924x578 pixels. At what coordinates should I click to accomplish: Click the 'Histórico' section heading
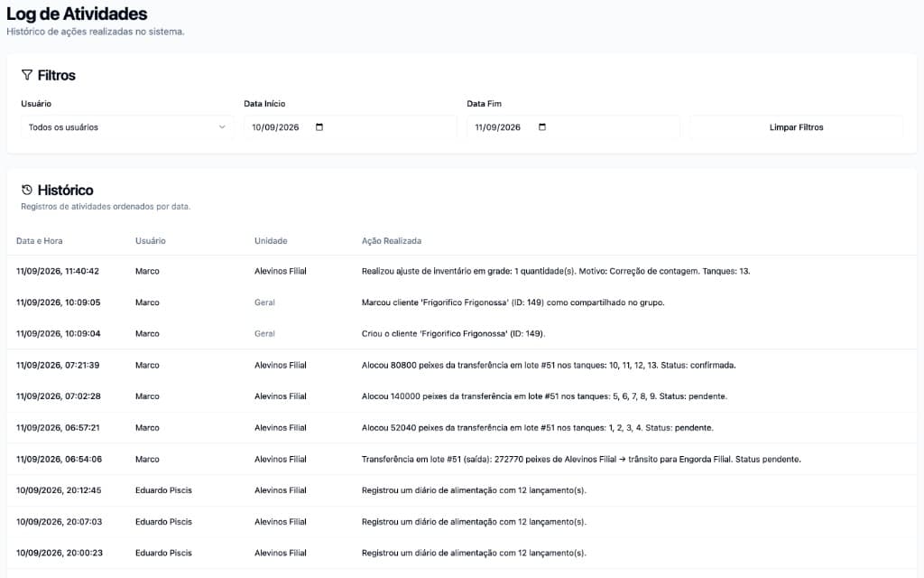[65, 190]
